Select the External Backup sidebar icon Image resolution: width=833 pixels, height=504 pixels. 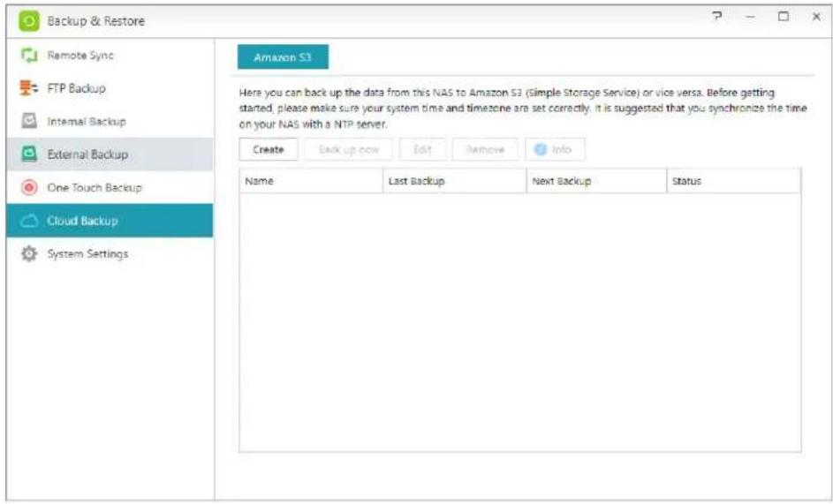pos(28,154)
